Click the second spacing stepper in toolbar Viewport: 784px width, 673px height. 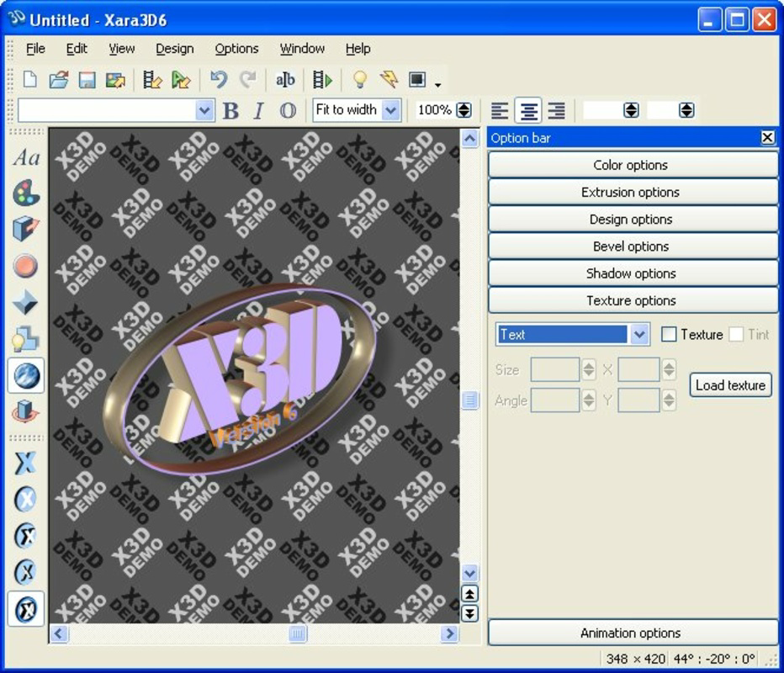pyautogui.click(x=686, y=110)
